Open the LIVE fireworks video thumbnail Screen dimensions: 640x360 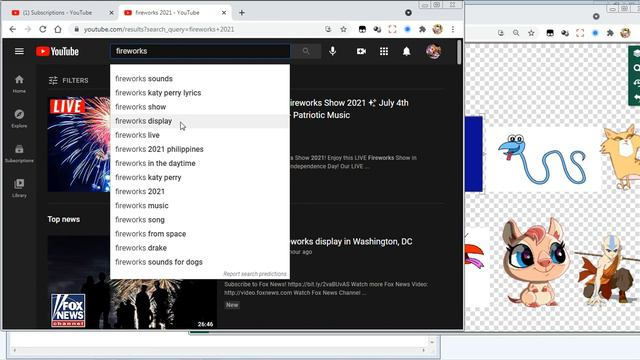point(79,144)
